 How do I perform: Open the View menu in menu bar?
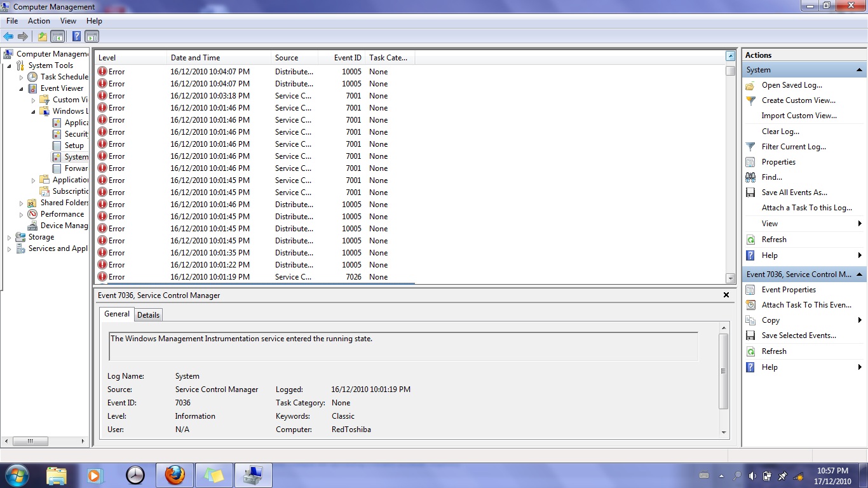[68, 21]
